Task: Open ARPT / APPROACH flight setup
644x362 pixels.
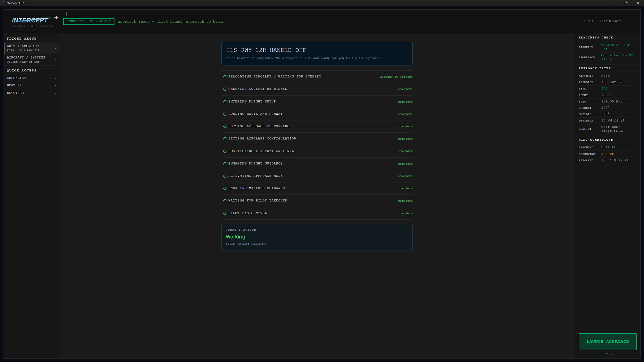Action: tap(32, 48)
